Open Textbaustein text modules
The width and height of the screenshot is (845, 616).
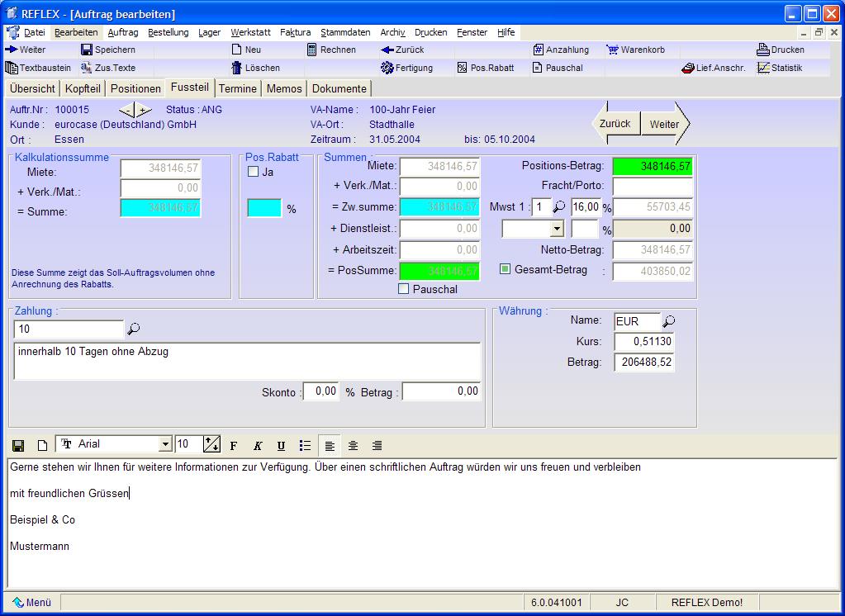(x=12, y=68)
